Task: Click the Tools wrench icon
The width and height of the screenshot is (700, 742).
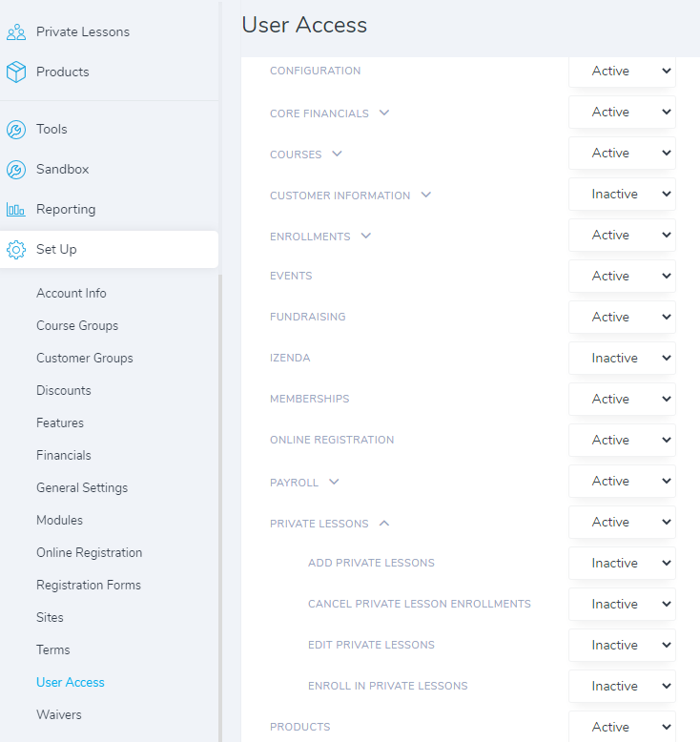Action: 16,129
